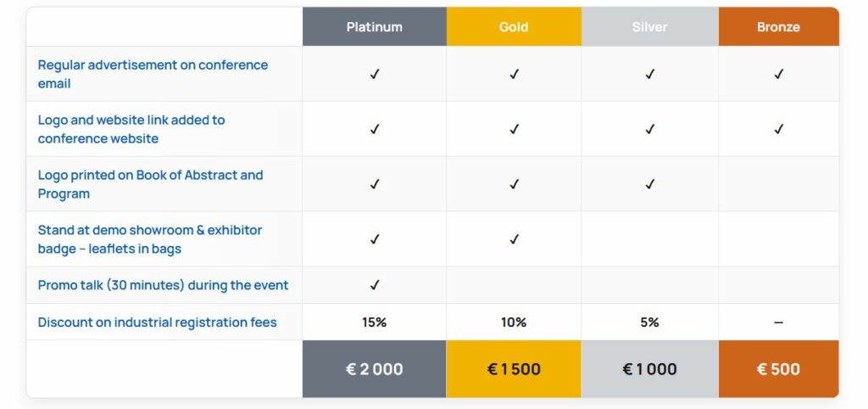The image size is (868, 409).
Task: Click Platinum checkmark for Promo talk row
Action: [x=375, y=285]
